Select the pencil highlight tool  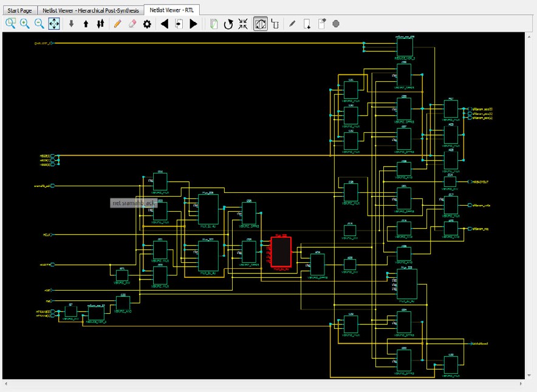pyautogui.click(x=117, y=24)
